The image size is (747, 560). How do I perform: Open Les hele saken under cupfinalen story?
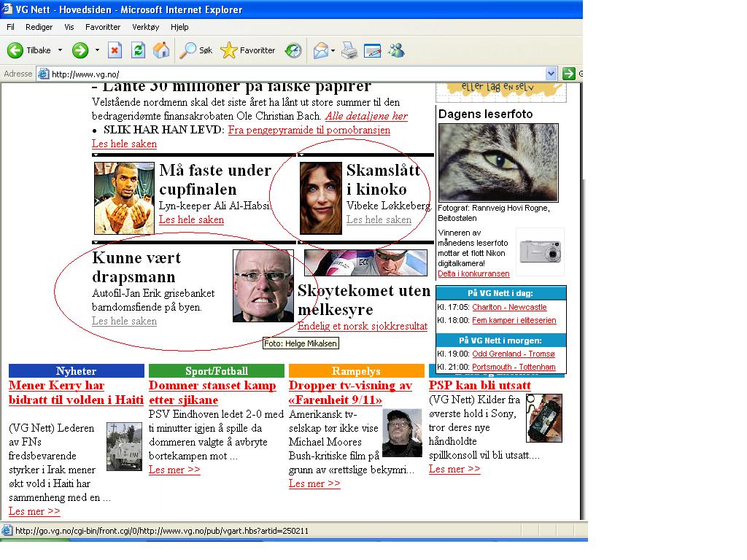coord(192,219)
